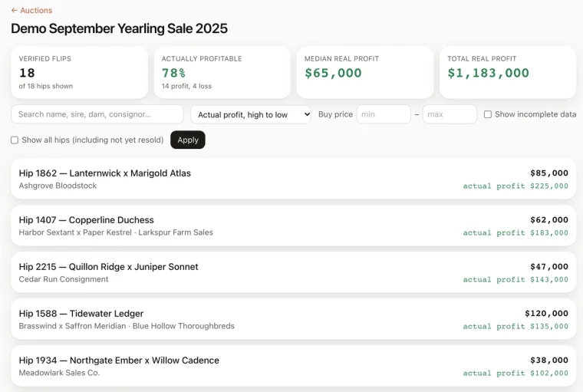The height and width of the screenshot is (392, 583).
Task: Click the Ashgrove Bloodstock consignor text
Action: tap(58, 186)
